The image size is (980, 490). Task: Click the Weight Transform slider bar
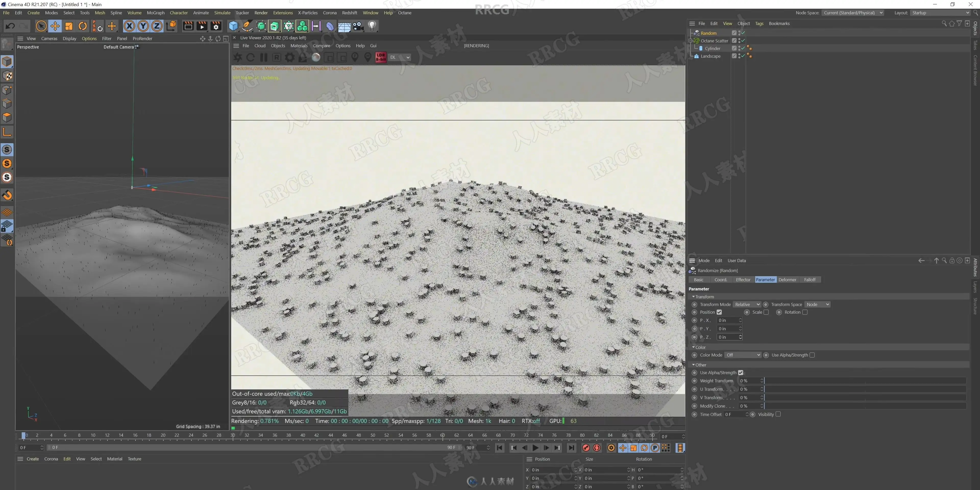click(865, 381)
